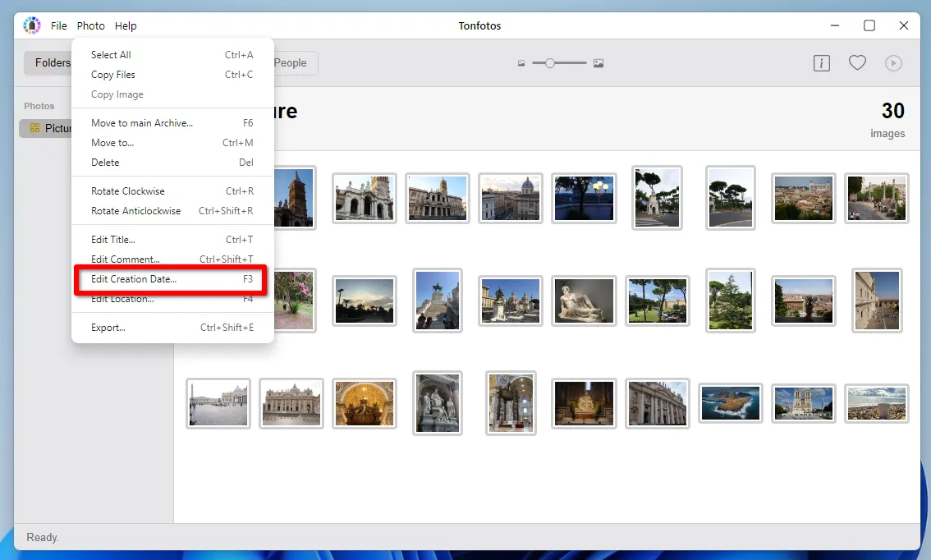Click large thumbnail size icon
The width and height of the screenshot is (931, 560).
pyautogui.click(x=598, y=63)
